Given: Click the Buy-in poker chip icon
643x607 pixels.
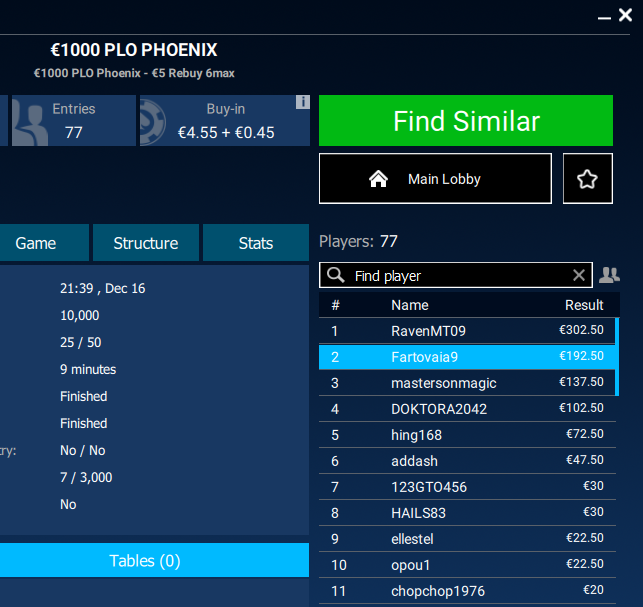Looking at the screenshot, I should (153, 121).
